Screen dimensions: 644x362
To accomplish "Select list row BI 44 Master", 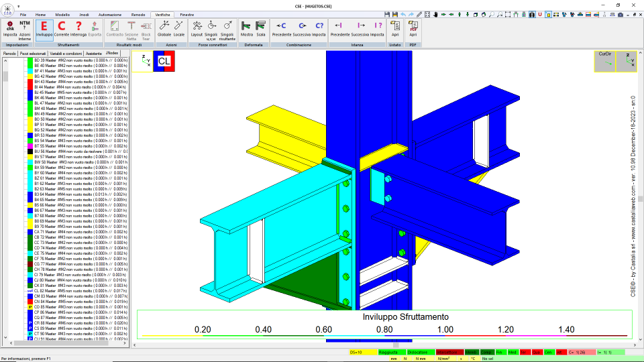I will [80, 87].
